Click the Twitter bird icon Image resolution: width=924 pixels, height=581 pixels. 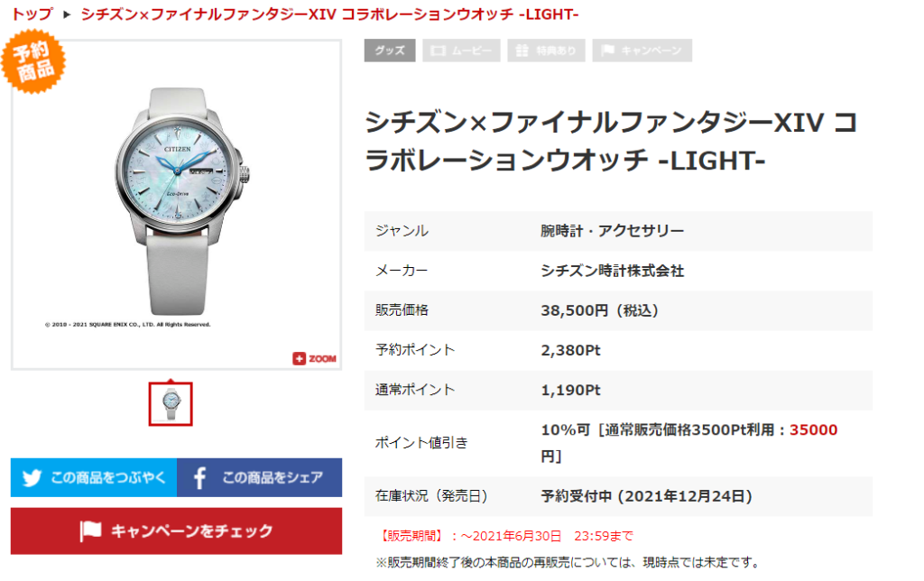(32, 477)
